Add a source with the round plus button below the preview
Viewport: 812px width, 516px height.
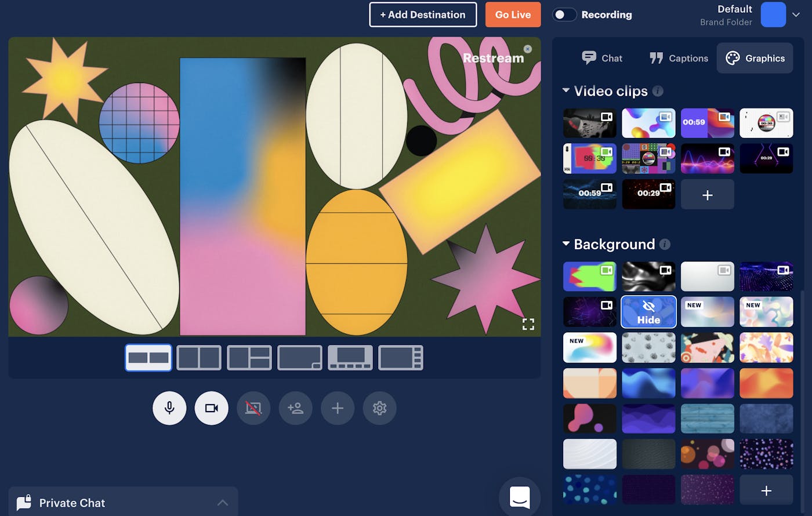[x=338, y=408]
